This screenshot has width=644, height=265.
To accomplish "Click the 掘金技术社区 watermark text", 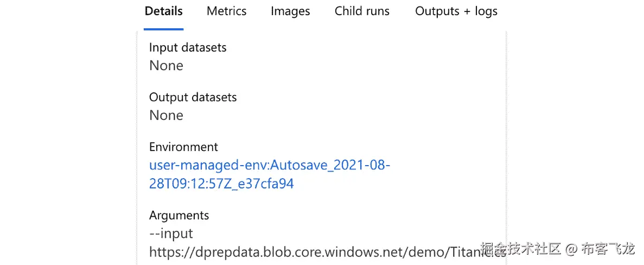I will (521, 249).
